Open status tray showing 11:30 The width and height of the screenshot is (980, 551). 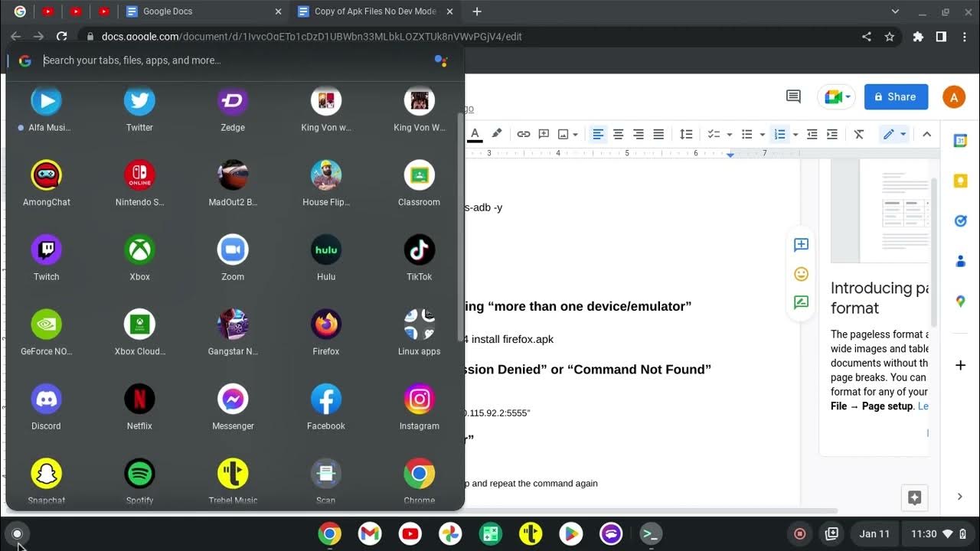[938, 534]
